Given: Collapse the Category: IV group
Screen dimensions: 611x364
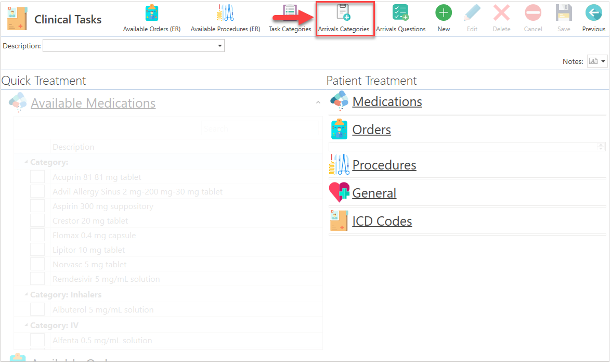Looking at the screenshot, I should pyautogui.click(x=26, y=324).
